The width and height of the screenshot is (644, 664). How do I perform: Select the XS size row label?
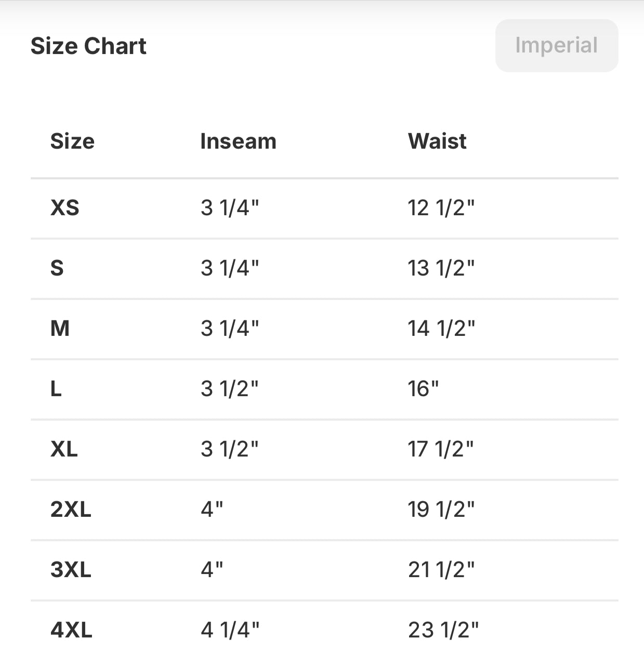pyautogui.click(x=65, y=208)
